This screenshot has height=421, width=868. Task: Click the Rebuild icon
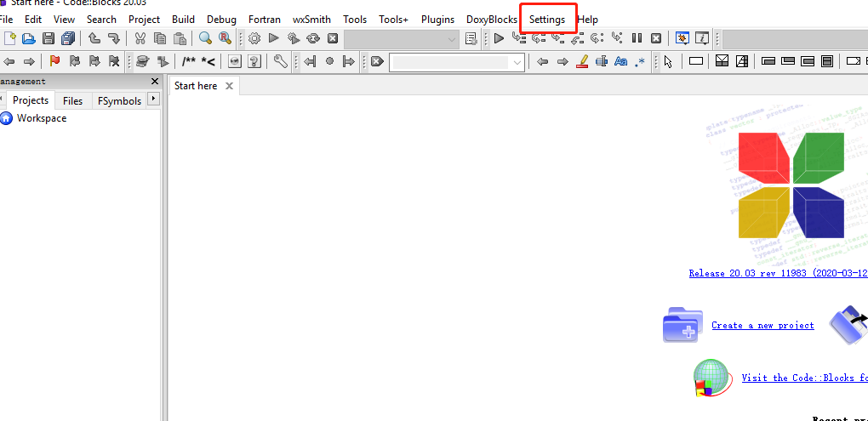[313, 38]
